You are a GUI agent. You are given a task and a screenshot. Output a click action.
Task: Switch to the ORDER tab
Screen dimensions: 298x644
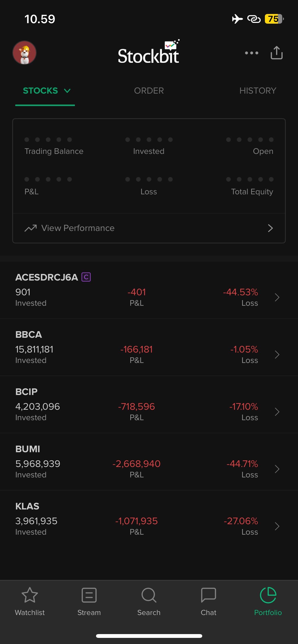pyautogui.click(x=149, y=91)
